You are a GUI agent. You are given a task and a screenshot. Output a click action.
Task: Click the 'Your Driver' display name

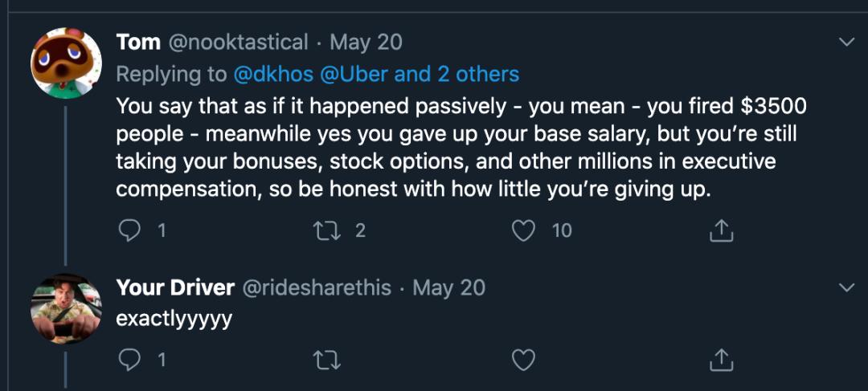(175, 287)
